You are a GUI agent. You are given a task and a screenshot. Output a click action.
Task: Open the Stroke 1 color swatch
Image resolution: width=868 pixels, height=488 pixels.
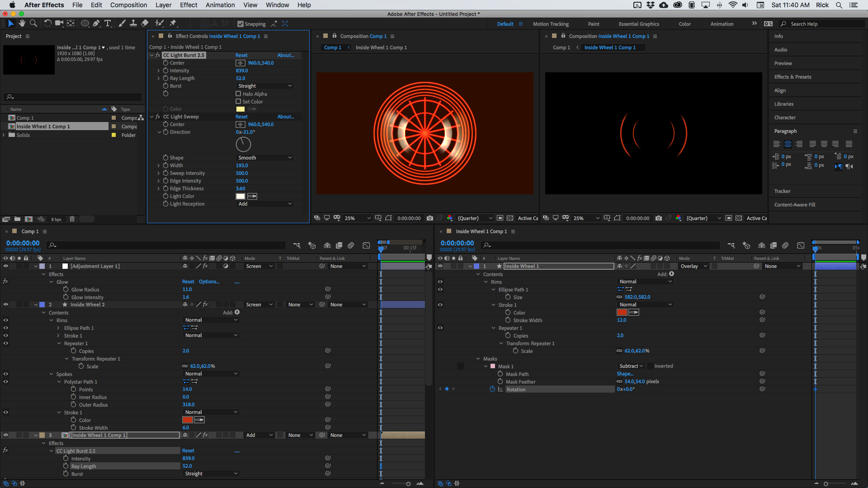tap(622, 312)
